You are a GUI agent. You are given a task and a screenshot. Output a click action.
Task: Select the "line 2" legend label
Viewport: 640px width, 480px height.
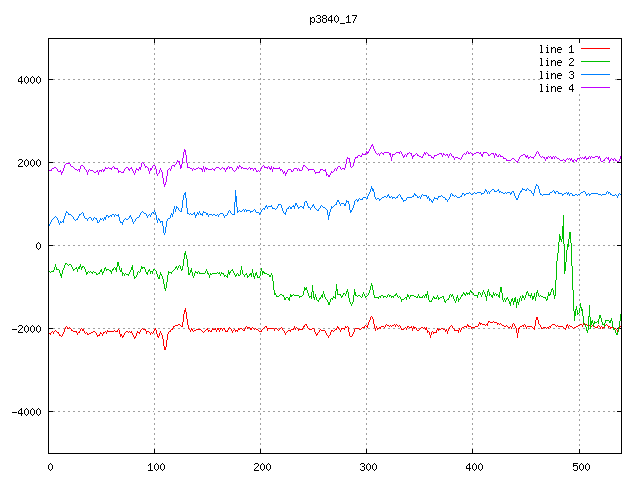(x=556, y=62)
